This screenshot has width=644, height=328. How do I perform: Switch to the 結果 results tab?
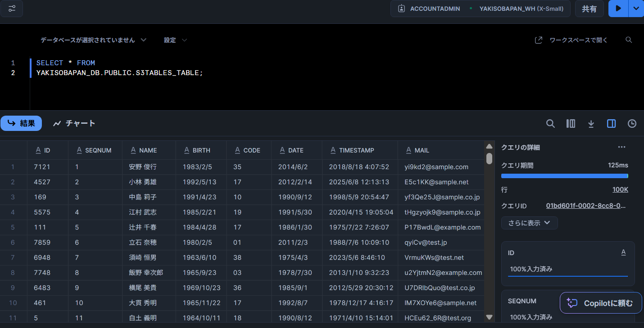click(x=21, y=123)
